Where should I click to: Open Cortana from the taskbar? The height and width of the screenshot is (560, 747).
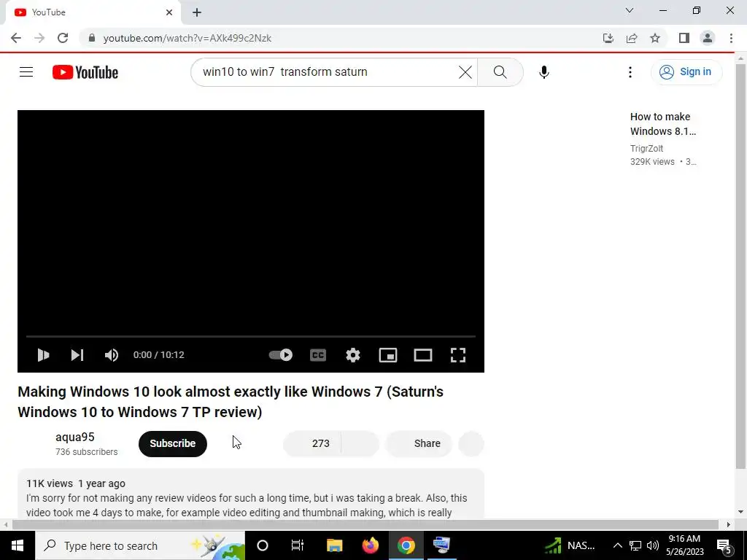click(x=263, y=545)
